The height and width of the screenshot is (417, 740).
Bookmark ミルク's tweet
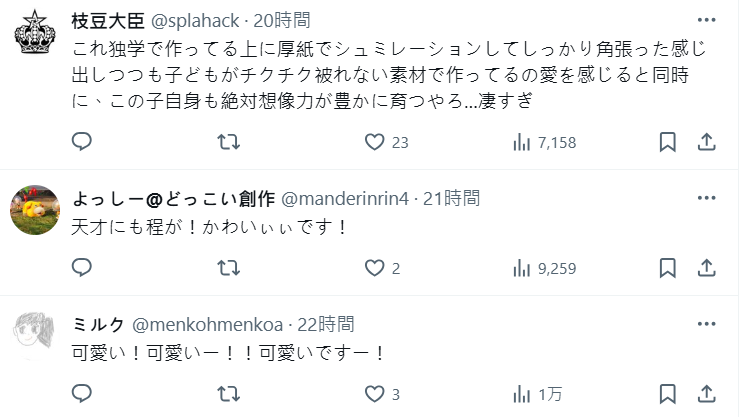(x=667, y=392)
